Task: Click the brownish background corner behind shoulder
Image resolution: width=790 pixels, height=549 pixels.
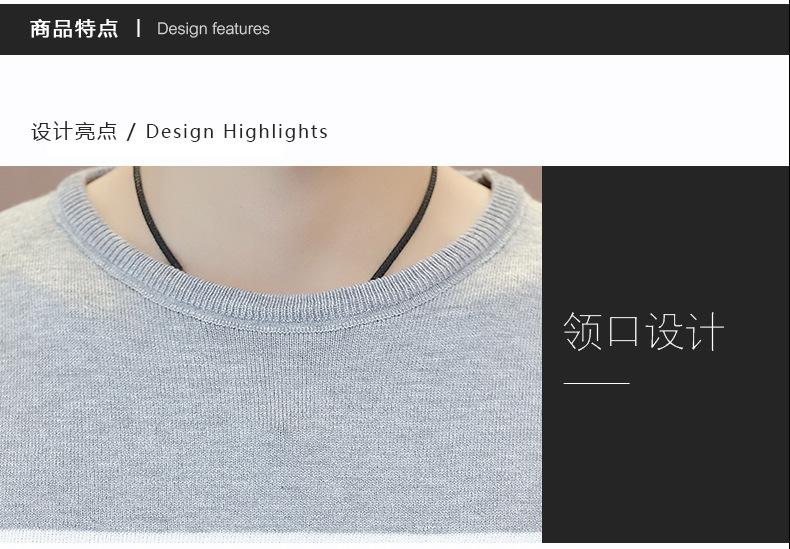Action: [x=23, y=184]
